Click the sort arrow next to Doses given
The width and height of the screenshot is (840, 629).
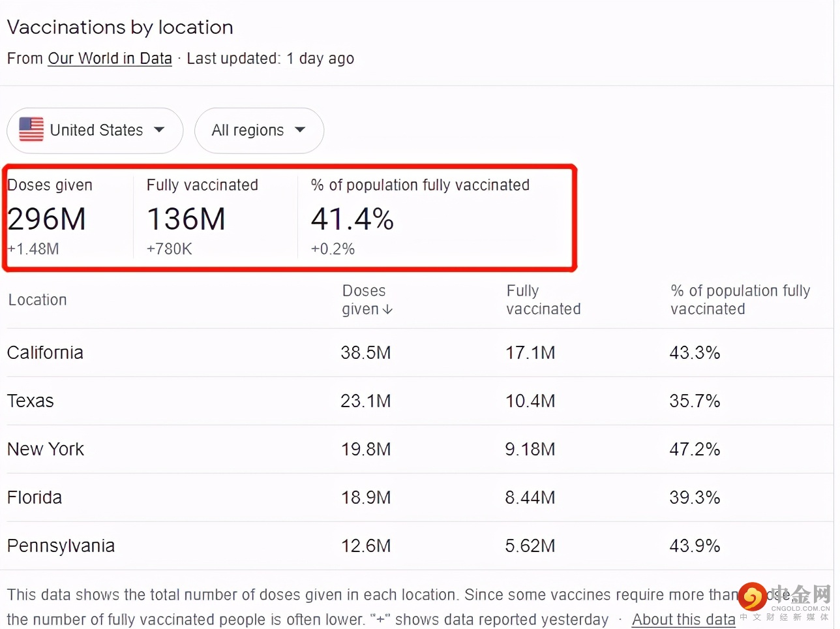pos(388,309)
